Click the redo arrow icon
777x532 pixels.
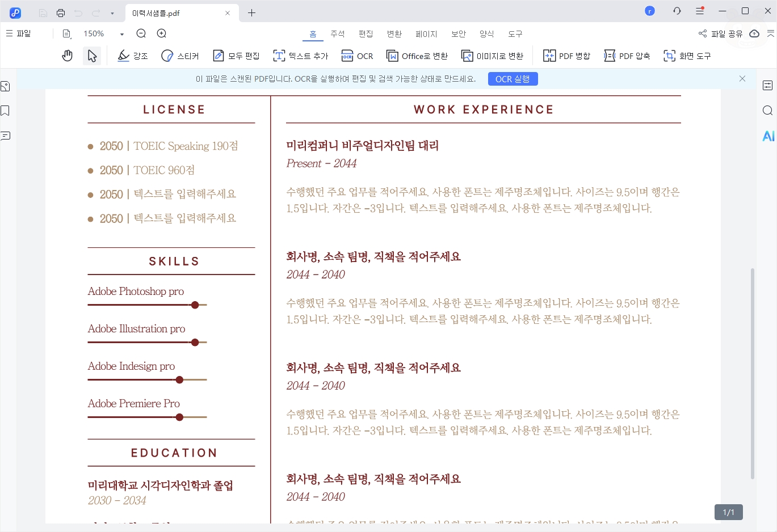tap(96, 12)
